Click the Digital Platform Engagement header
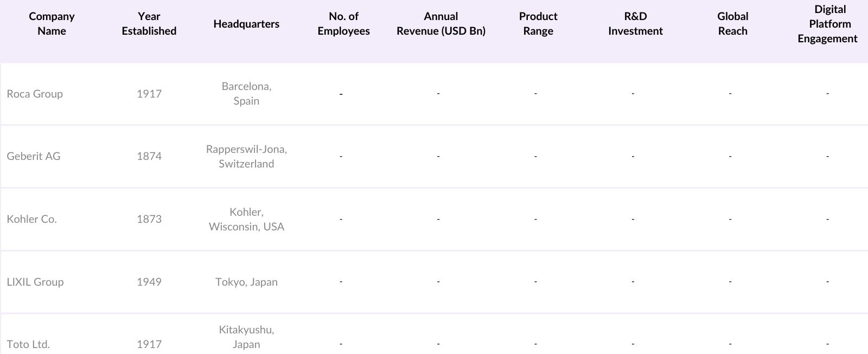This screenshot has width=868, height=354. coord(827,24)
